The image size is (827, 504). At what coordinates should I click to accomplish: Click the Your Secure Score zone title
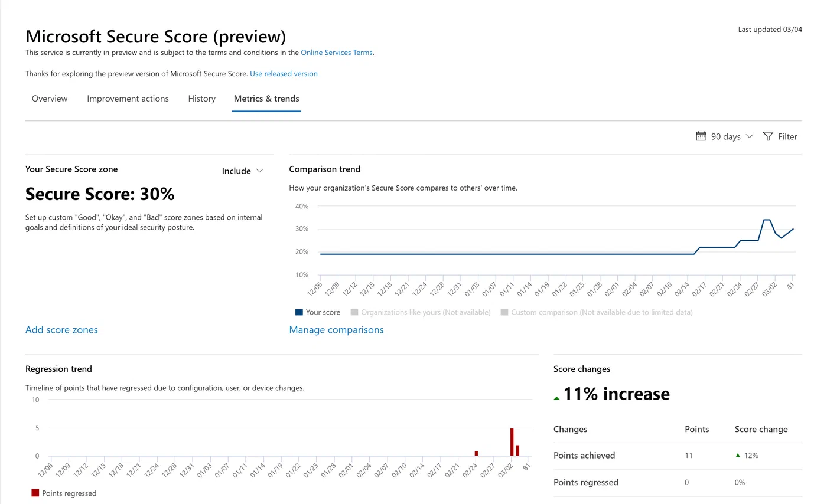tap(71, 169)
